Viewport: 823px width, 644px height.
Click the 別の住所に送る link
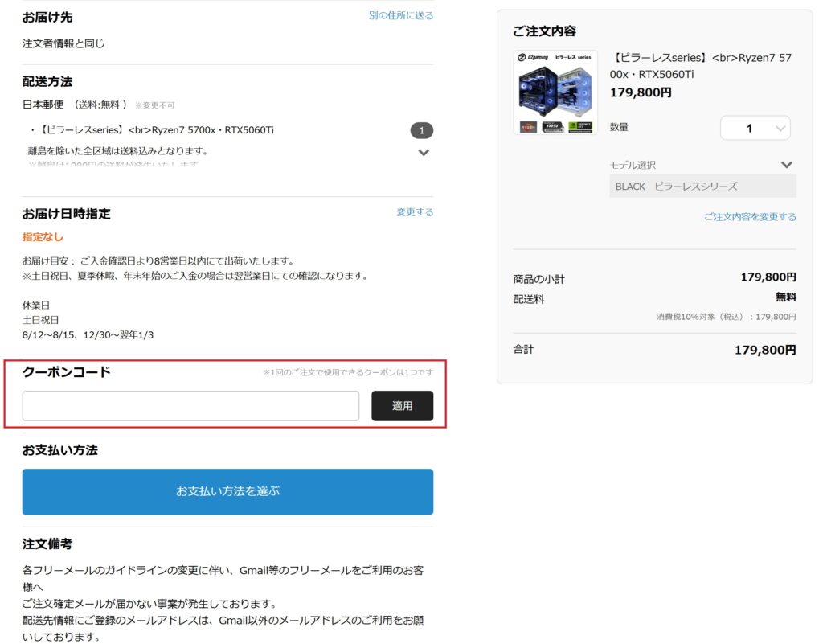point(400,15)
